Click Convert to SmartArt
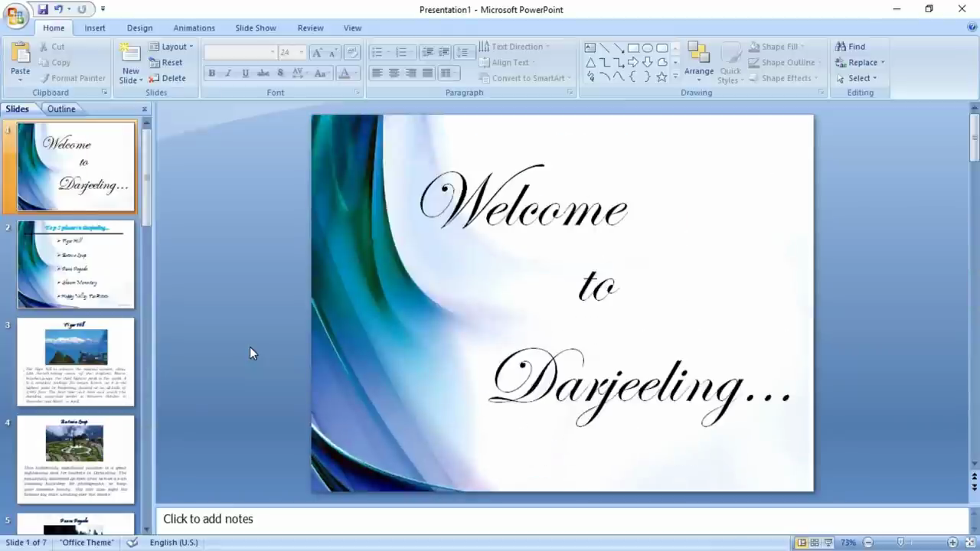This screenshot has width=980, height=551. (524, 78)
